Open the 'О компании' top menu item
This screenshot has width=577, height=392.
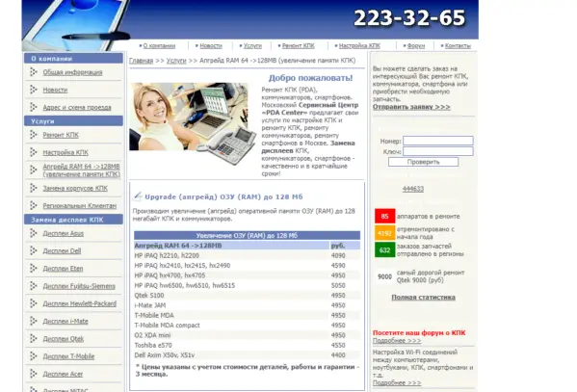tap(159, 46)
